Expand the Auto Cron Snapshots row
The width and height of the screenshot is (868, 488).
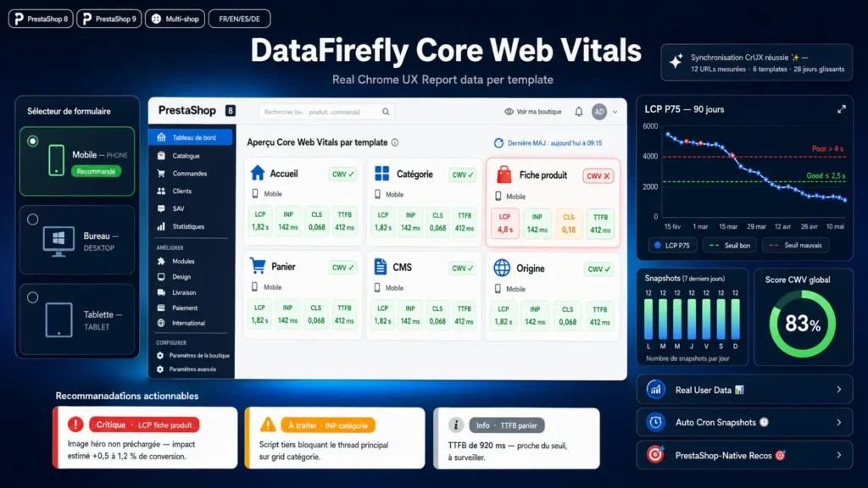[x=744, y=422]
